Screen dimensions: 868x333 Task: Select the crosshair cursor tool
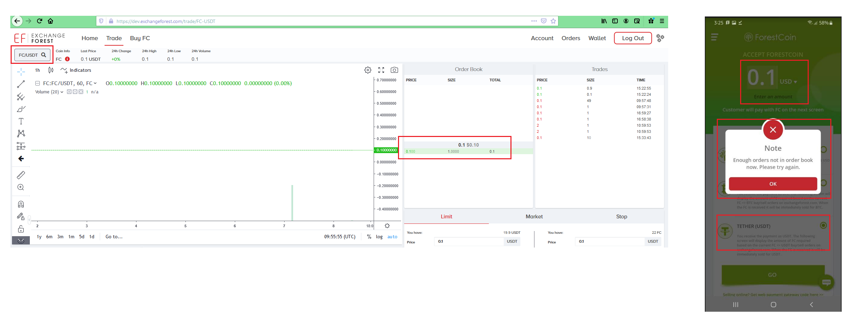point(21,72)
